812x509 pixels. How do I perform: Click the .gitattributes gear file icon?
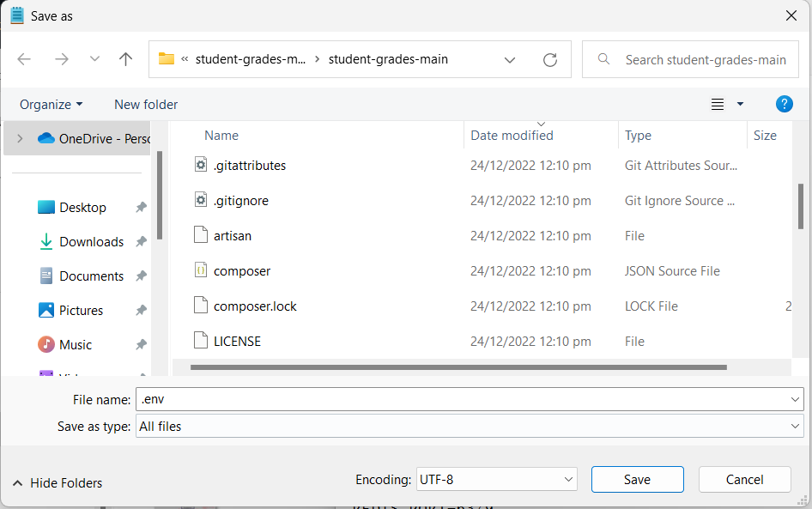[x=201, y=165]
